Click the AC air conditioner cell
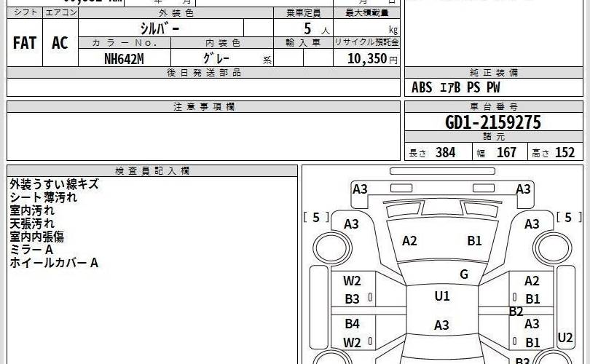 pyautogui.click(x=60, y=43)
